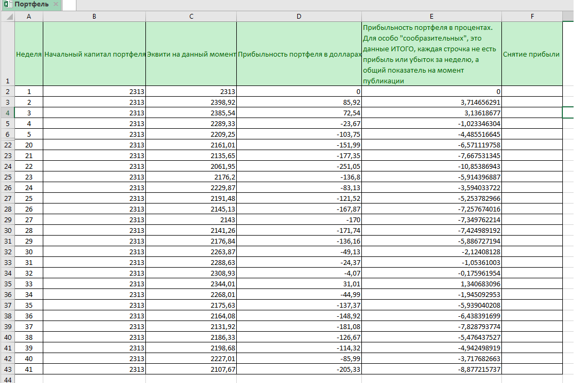
Task: Click the 'Эквити на данный момент' cell
Action: tap(191, 54)
